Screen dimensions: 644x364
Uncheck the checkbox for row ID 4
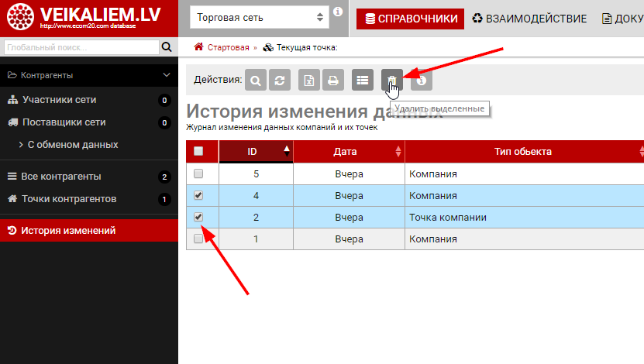[x=198, y=195]
